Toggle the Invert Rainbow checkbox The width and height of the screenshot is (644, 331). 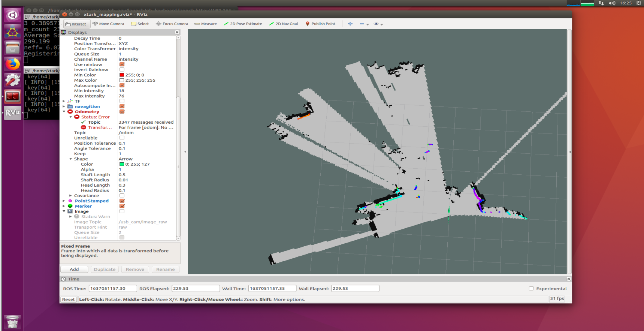pos(122,70)
